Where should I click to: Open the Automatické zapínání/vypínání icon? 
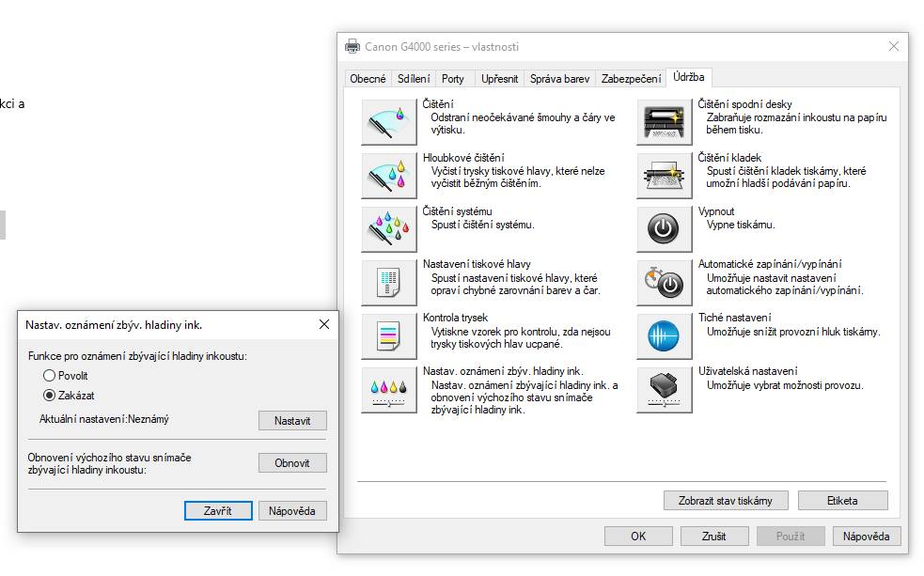coord(665,283)
